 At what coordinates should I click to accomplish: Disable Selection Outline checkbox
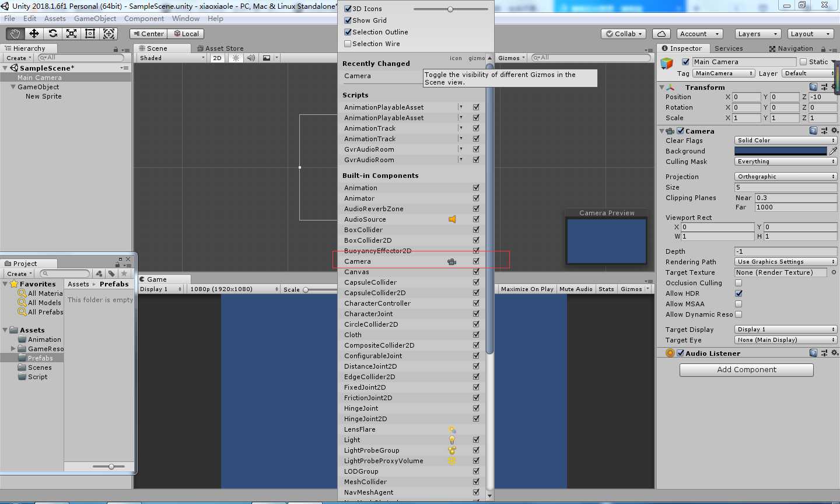[348, 32]
